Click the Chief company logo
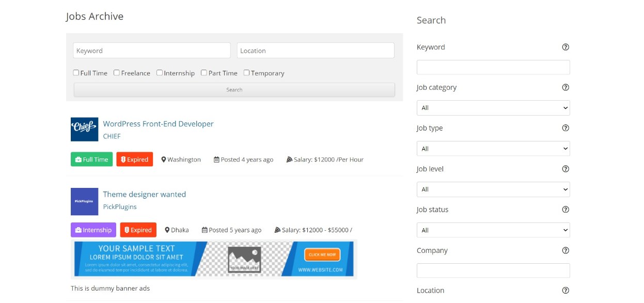Image resolution: width=644 pixels, height=303 pixels. pos(84,129)
